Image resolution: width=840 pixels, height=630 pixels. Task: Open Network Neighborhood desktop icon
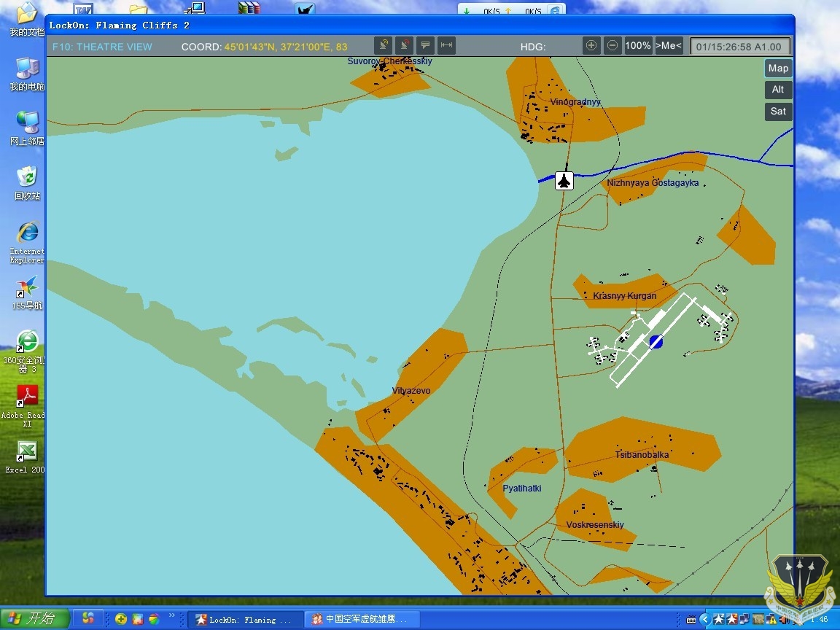[27, 128]
